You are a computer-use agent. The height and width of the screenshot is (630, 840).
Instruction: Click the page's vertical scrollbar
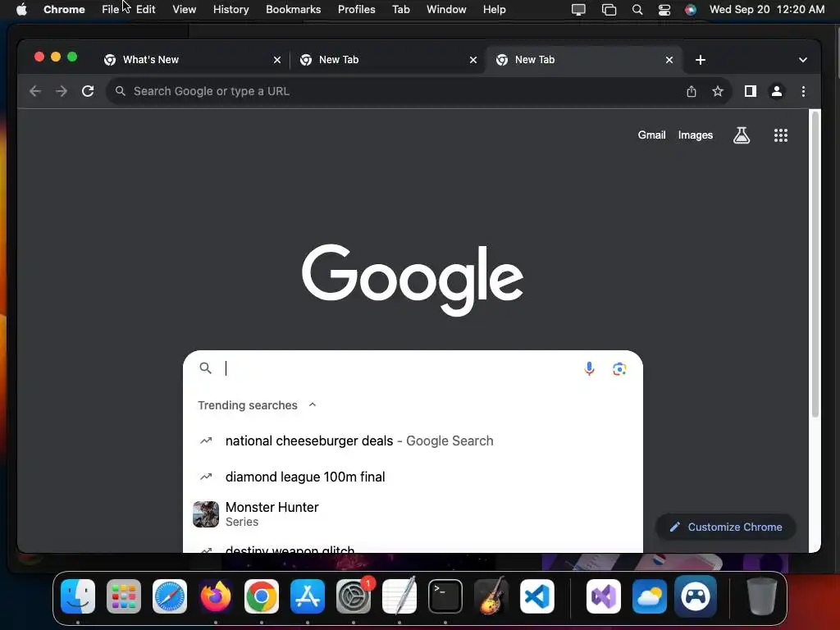[815, 264]
